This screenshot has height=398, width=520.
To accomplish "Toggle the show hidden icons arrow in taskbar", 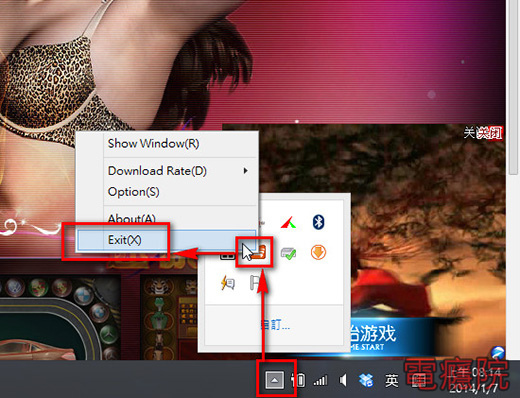I will click(x=275, y=380).
